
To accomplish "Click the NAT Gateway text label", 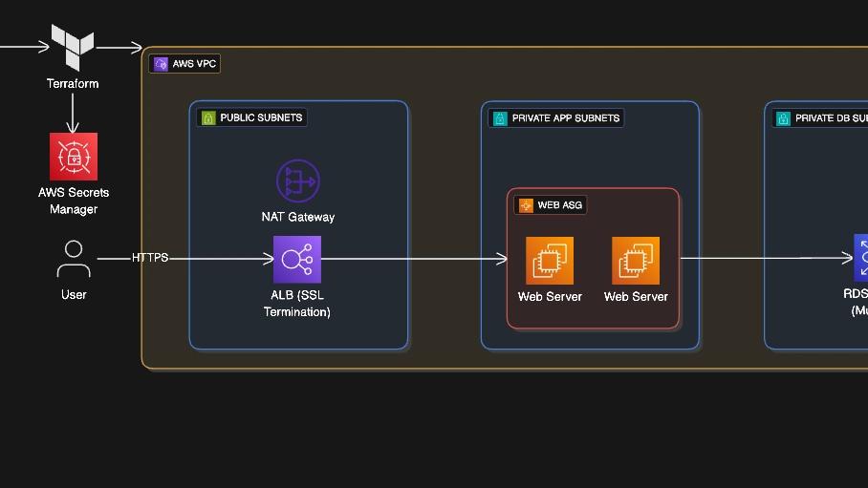I will pos(297,217).
